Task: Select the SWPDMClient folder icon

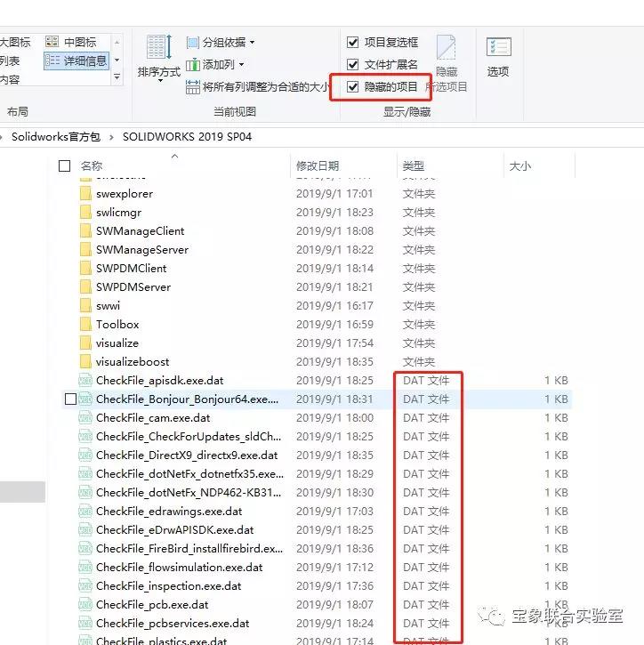Action: (x=85, y=268)
